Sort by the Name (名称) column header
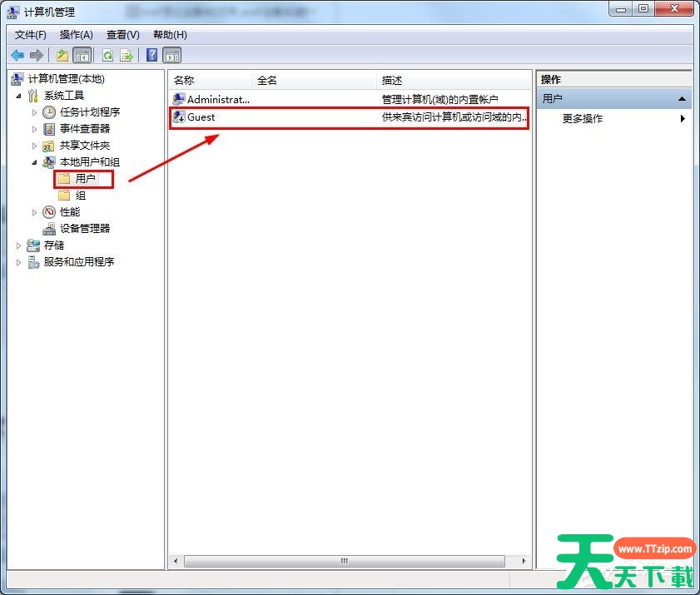 [210, 81]
